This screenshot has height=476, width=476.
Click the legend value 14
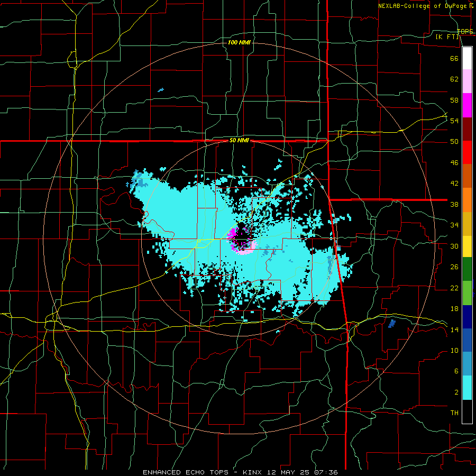[x=454, y=329]
